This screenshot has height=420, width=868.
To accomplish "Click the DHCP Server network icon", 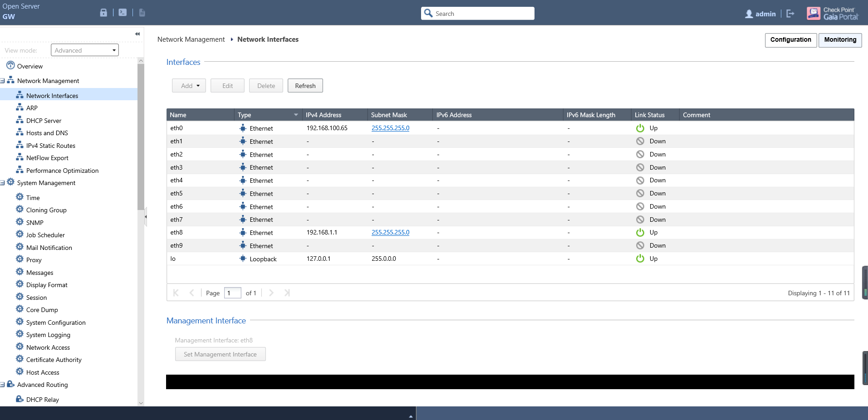I will 20,120.
